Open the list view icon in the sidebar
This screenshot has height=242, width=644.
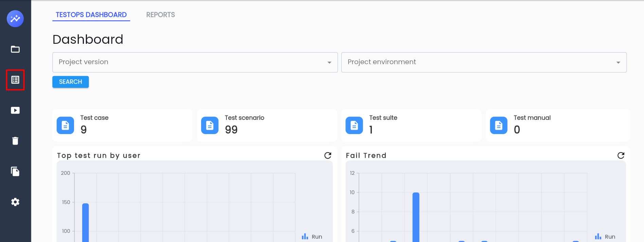click(x=15, y=80)
